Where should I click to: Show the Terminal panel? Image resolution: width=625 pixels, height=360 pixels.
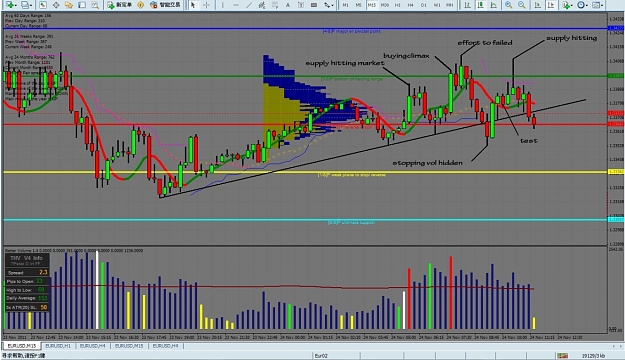[82, 5]
